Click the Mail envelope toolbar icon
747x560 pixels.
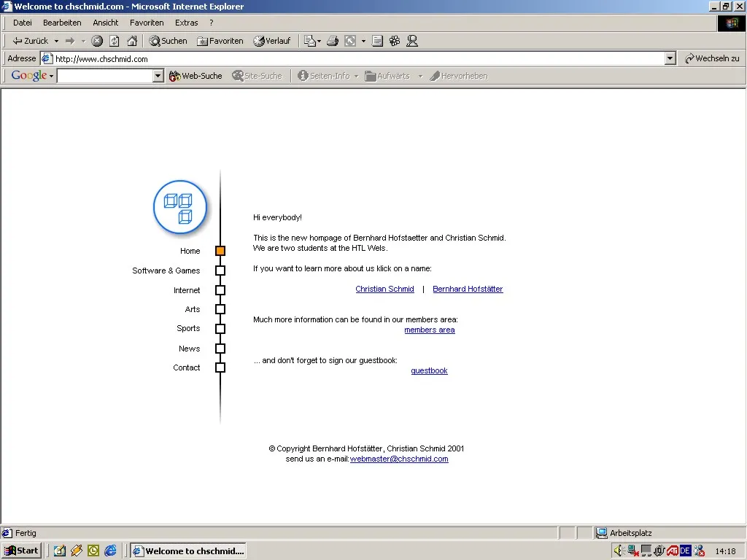(x=309, y=41)
